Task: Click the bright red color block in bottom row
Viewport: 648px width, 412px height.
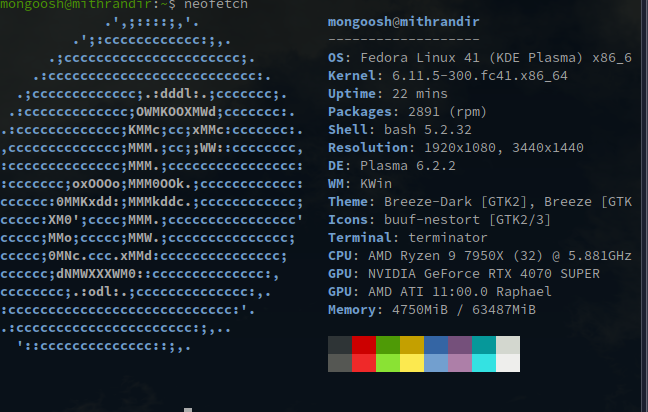Action: [x=364, y=363]
